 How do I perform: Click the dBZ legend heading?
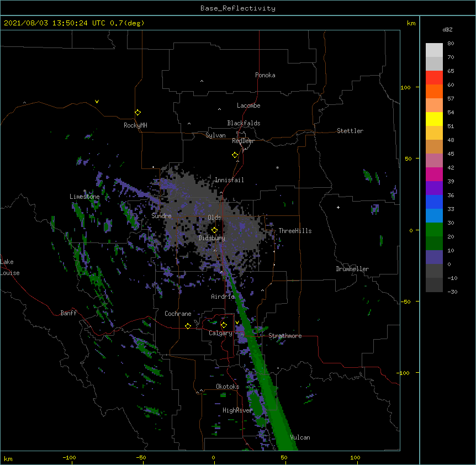[447, 30]
